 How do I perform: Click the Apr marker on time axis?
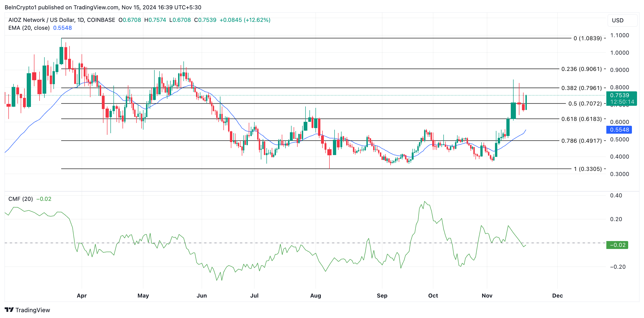[x=82, y=295]
